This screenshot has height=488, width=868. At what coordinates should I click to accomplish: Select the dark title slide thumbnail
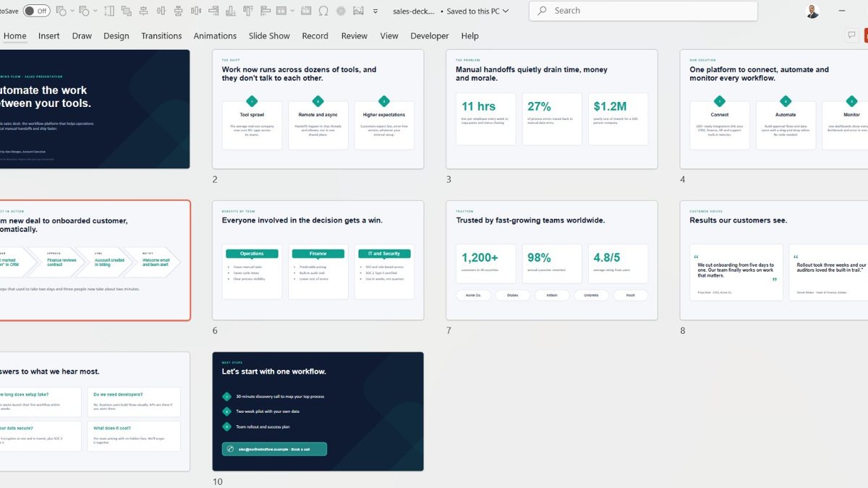95,109
